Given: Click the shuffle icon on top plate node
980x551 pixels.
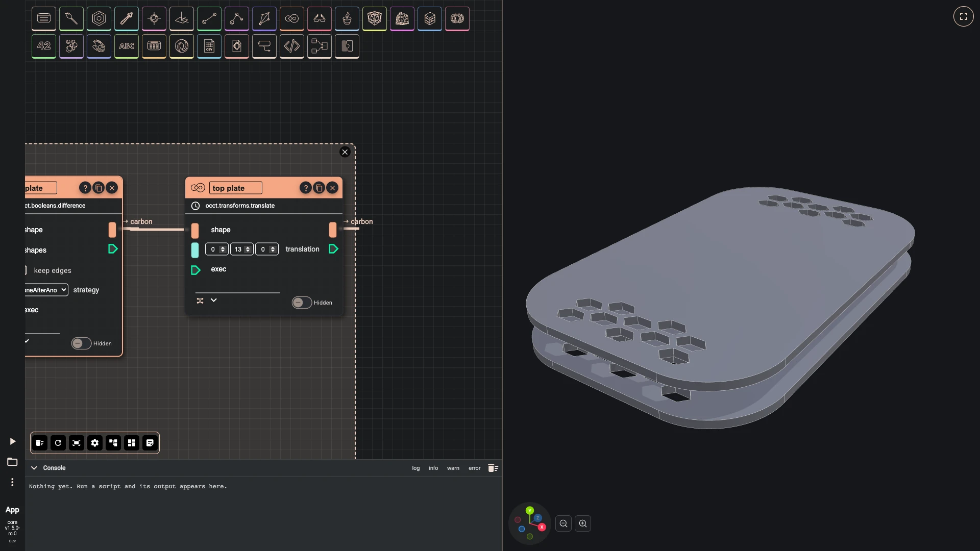Looking at the screenshot, I should (x=200, y=301).
